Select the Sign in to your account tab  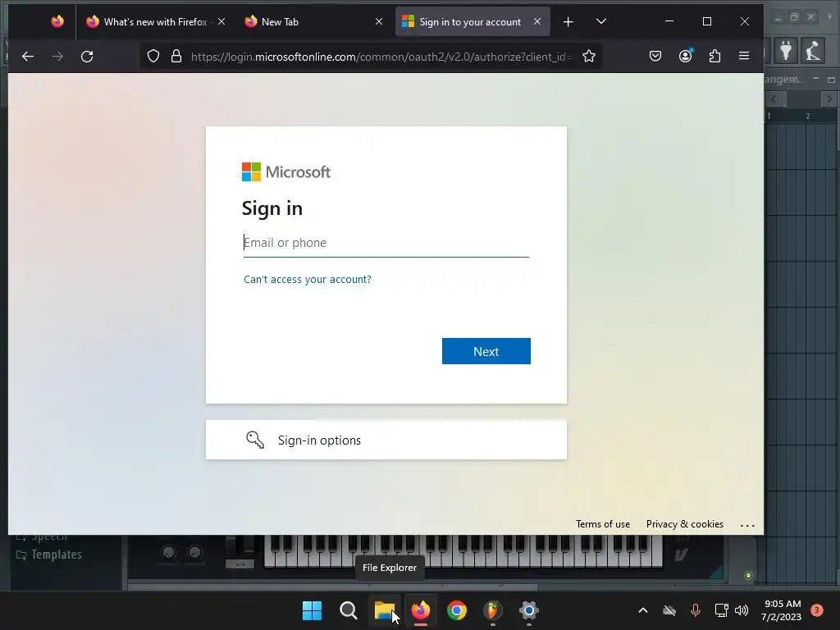472,21
